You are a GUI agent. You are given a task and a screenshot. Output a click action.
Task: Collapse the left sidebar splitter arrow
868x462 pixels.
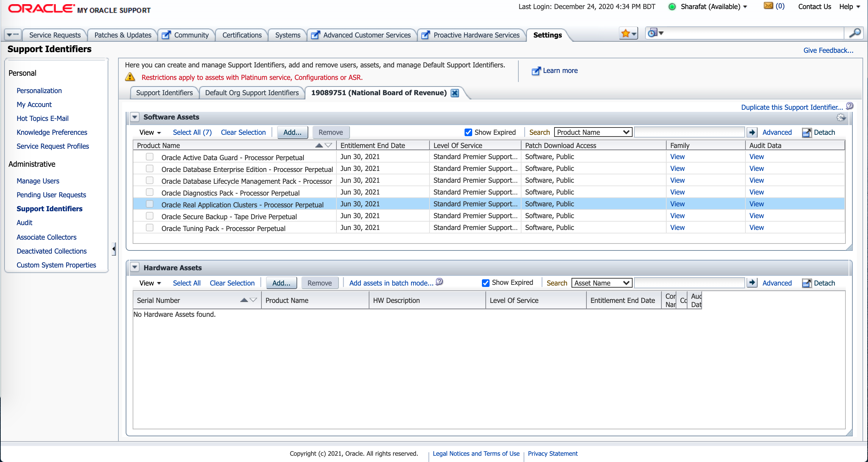(114, 249)
